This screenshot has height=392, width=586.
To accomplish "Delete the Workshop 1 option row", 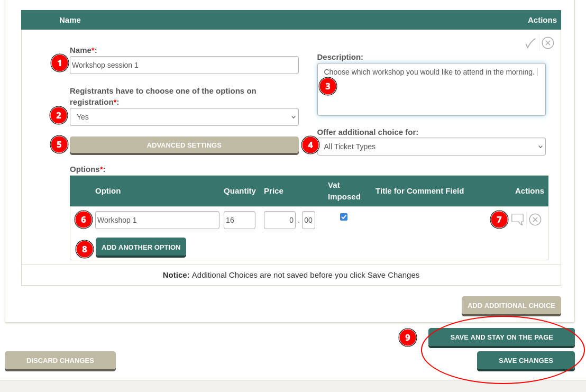I will (535, 220).
